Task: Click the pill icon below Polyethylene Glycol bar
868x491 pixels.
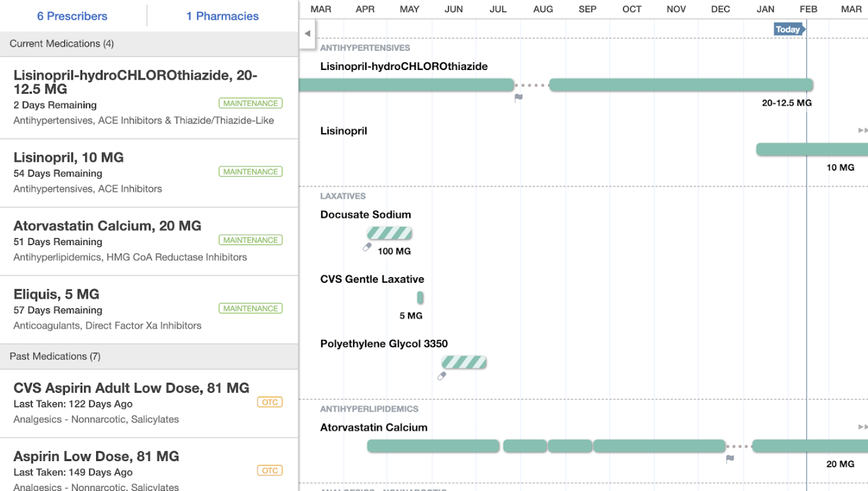Action: pyautogui.click(x=442, y=376)
